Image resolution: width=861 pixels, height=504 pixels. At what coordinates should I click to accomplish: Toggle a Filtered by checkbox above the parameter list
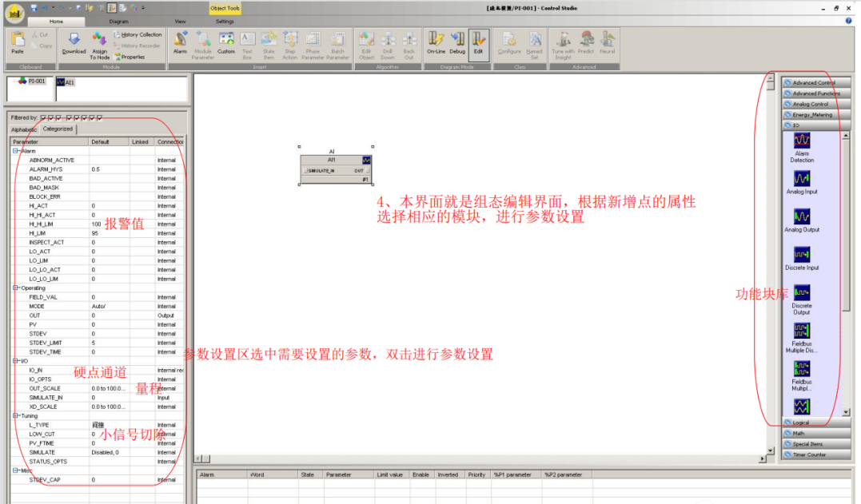tap(43, 117)
